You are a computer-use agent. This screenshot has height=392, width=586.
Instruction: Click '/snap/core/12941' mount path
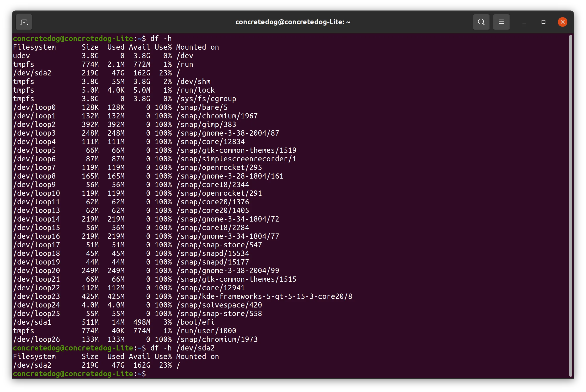[211, 288]
